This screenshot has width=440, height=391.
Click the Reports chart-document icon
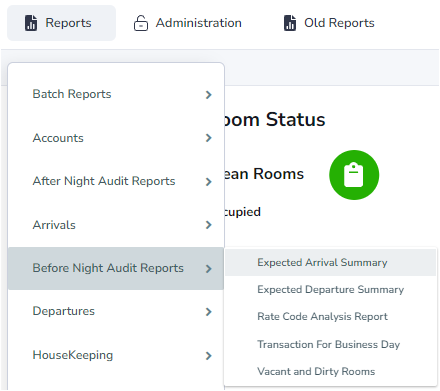pyautogui.click(x=31, y=23)
